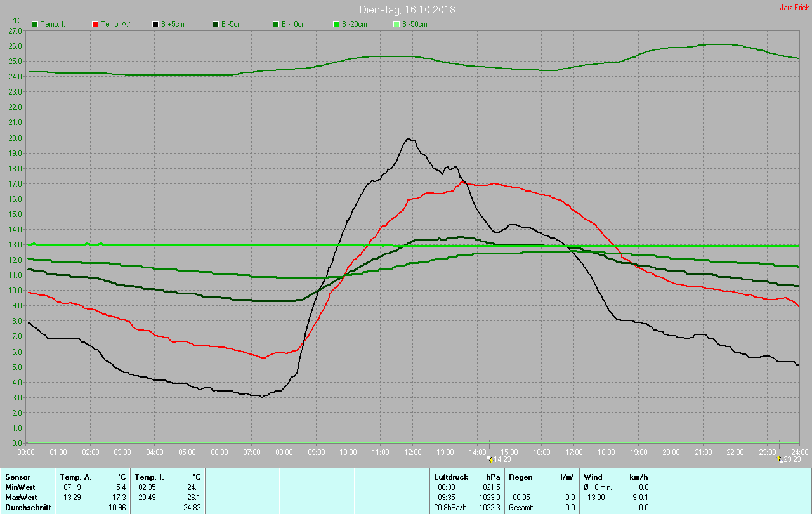Click the red Temp. A.* legend swatch
Screen dimensions: 812x514
(95, 24)
